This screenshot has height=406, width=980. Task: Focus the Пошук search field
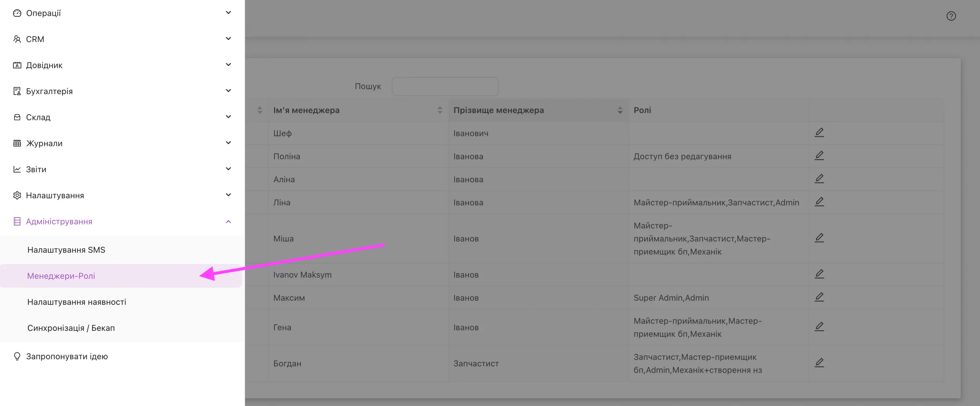445,86
